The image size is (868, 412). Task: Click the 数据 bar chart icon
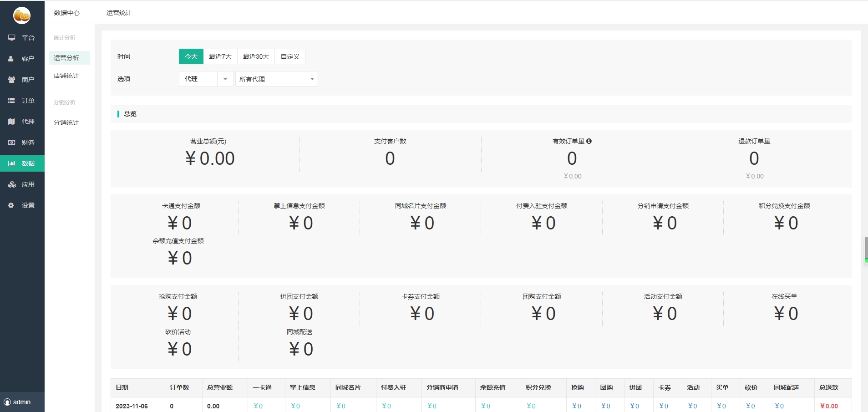(x=12, y=163)
